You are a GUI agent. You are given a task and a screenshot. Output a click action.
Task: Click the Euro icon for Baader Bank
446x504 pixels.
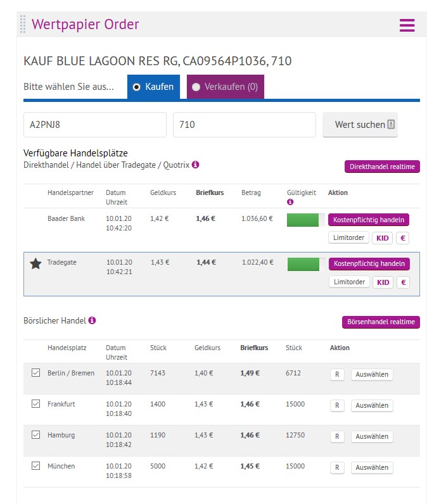click(x=402, y=238)
